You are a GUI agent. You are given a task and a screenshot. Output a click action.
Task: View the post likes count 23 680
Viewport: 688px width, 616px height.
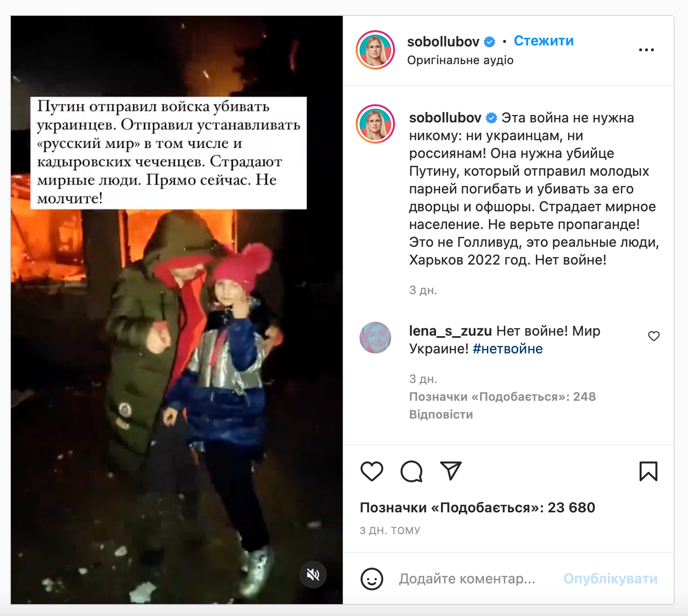(478, 507)
